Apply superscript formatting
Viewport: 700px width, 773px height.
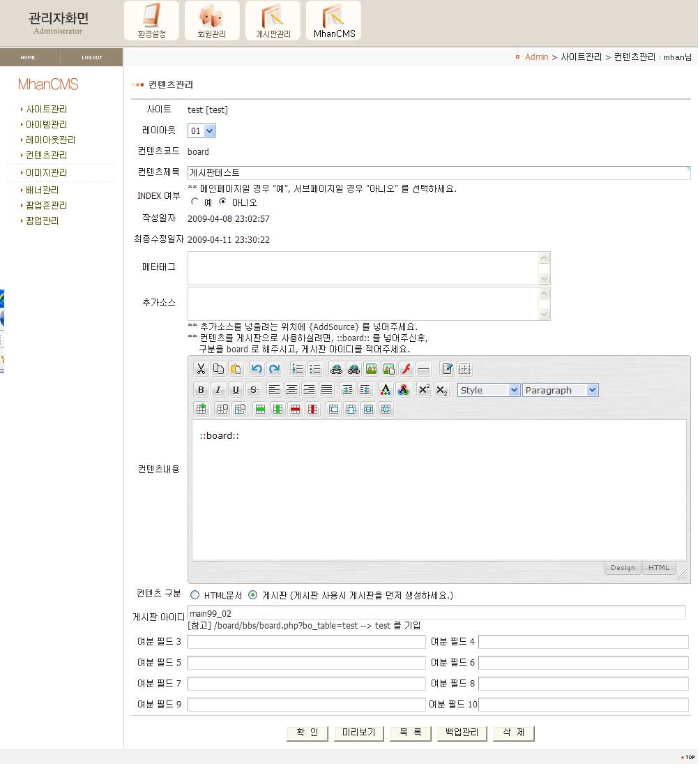click(423, 390)
